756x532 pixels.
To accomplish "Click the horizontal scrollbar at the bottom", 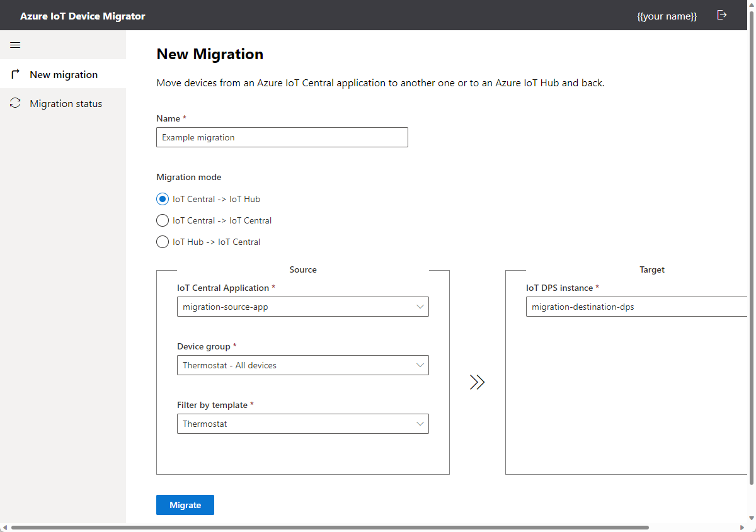I will 329,528.
